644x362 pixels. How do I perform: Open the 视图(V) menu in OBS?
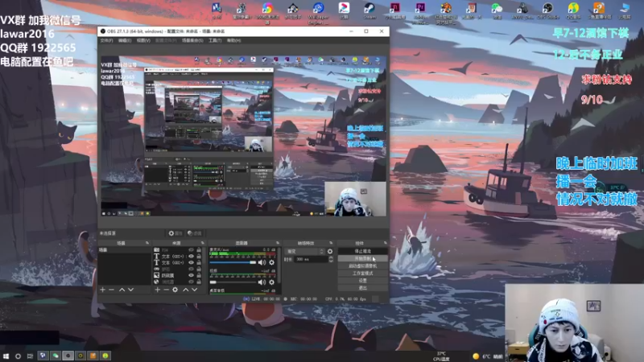(143, 41)
